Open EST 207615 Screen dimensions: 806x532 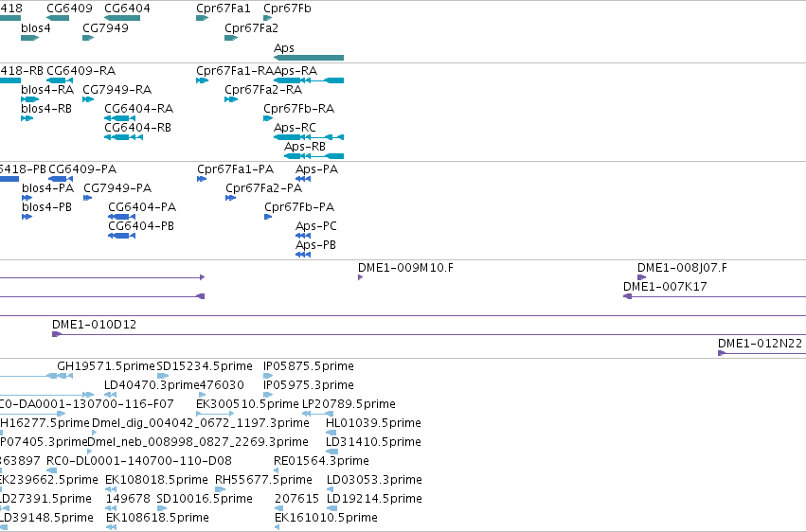click(278, 509)
